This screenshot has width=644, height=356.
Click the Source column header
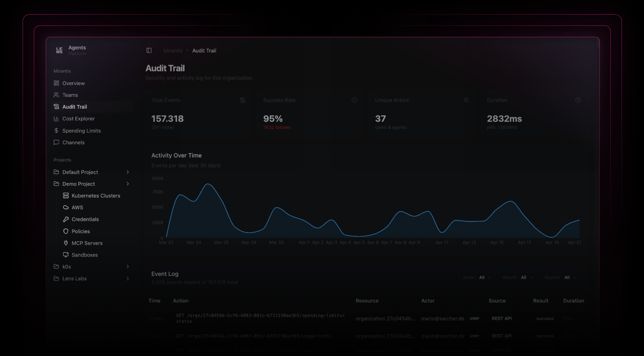(497, 301)
